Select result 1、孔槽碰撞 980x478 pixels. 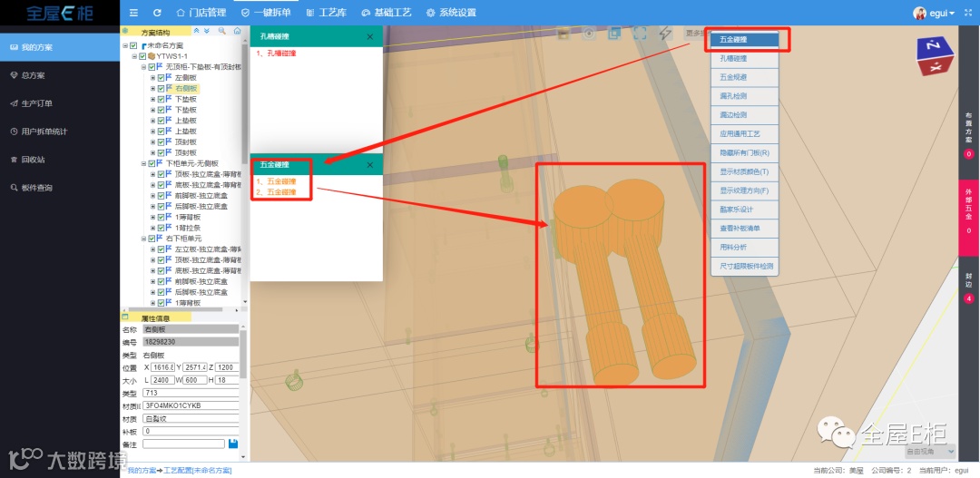click(x=276, y=54)
